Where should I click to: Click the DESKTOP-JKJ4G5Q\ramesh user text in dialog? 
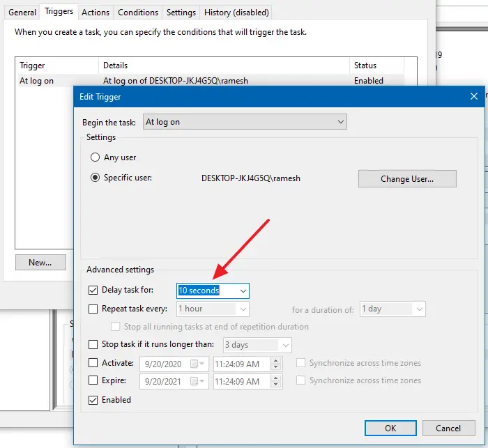(251, 178)
